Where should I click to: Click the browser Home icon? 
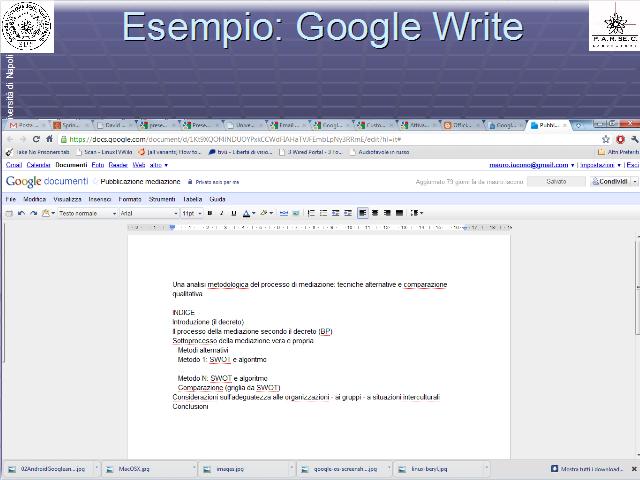click(49, 139)
